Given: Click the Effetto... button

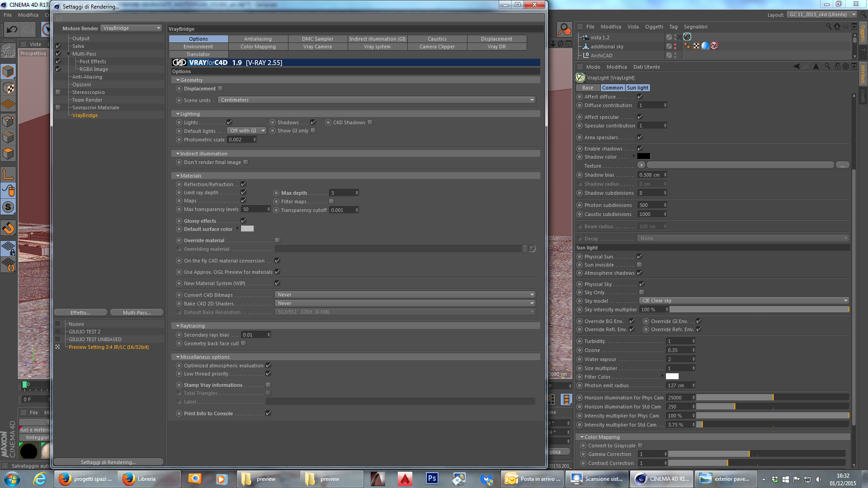Looking at the screenshot, I should 80,313.
